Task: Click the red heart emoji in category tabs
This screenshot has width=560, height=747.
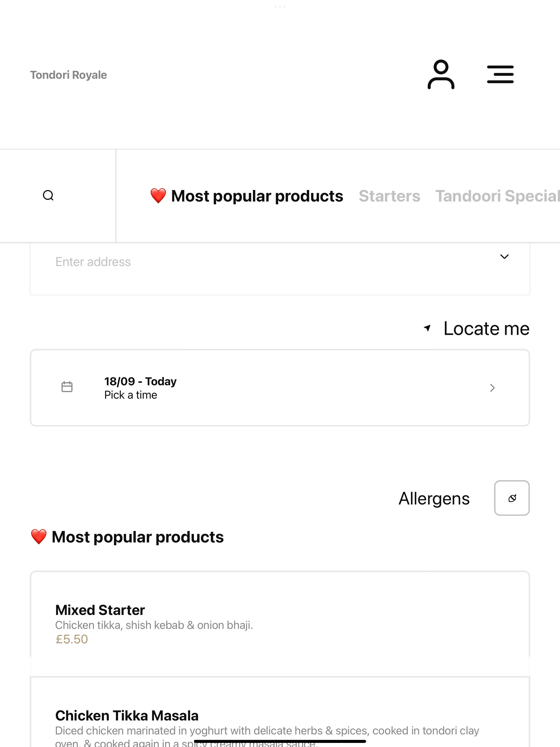Action: click(x=158, y=196)
